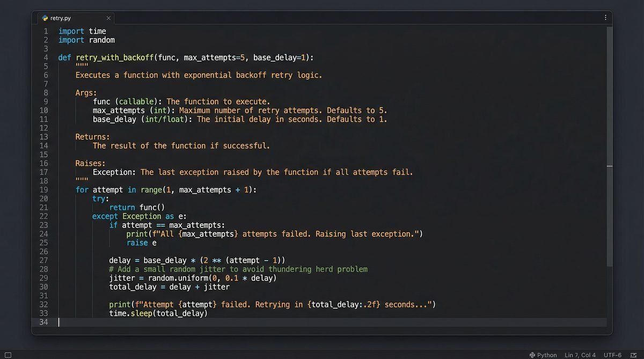Open the overflow menu in the top-right corner
The image size is (644, 359).
[x=605, y=17]
